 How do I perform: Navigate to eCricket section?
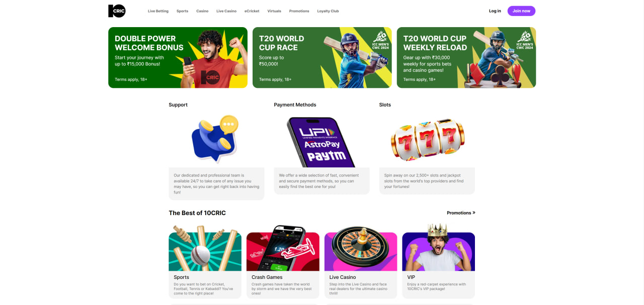[x=252, y=11]
